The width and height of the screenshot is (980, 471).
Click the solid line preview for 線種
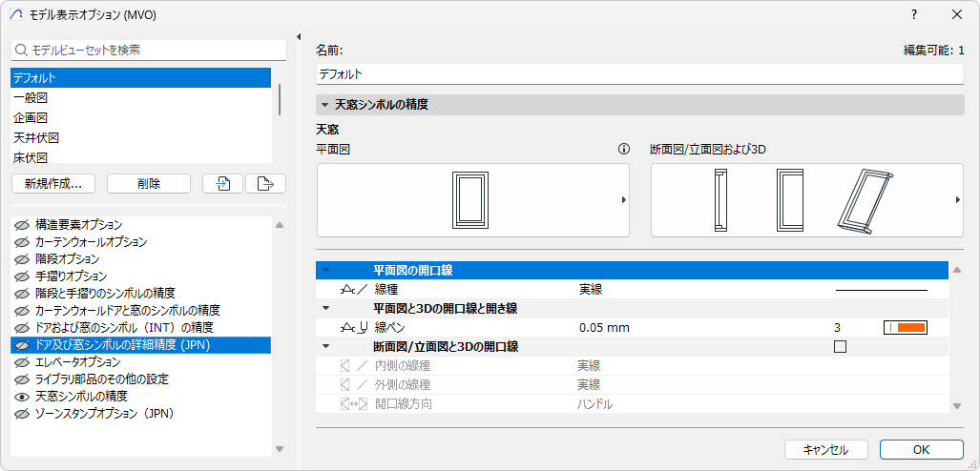point(882,290)
